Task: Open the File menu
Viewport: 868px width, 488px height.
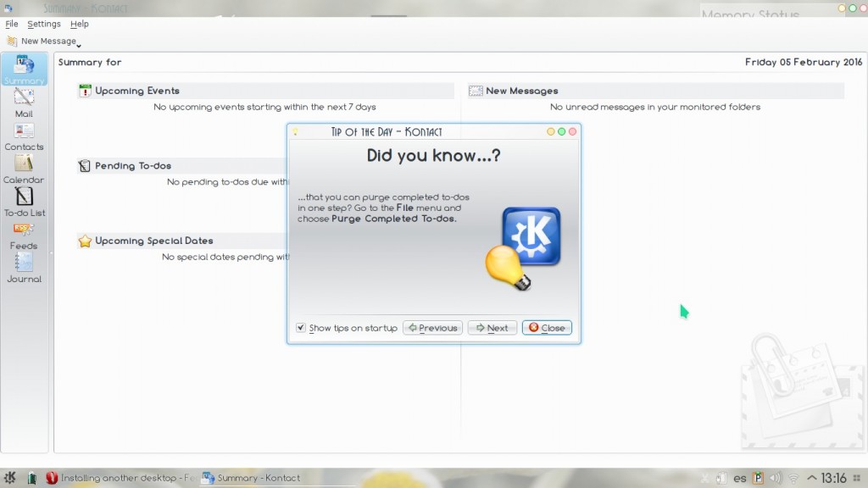Action: coord(12,24)
